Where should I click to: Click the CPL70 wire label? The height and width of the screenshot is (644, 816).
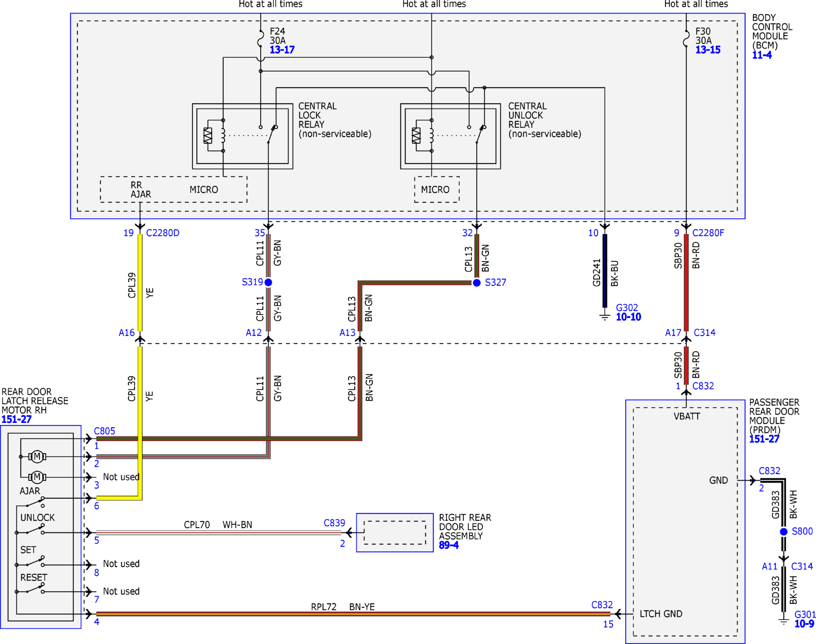point(197,525)
